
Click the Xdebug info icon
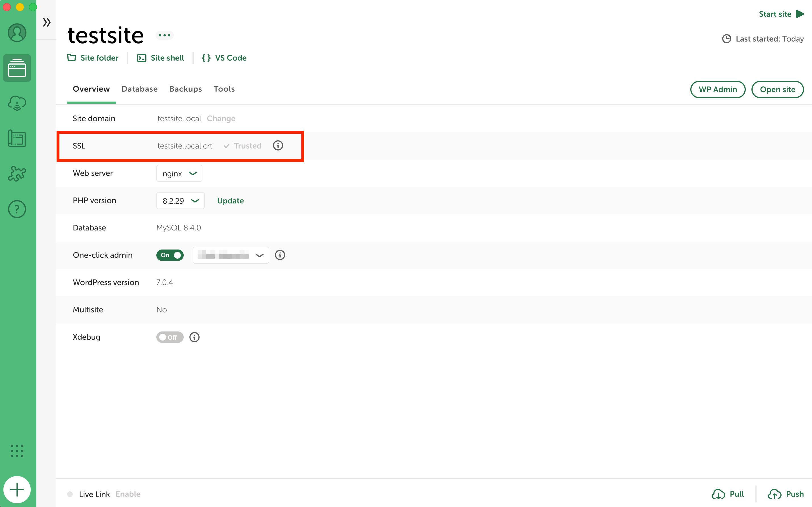pos(194,337)
